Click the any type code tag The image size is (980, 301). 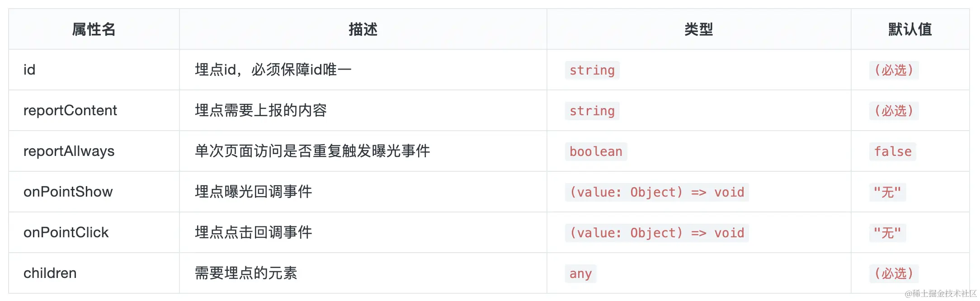pyautogui.click(x=580, y=274)
